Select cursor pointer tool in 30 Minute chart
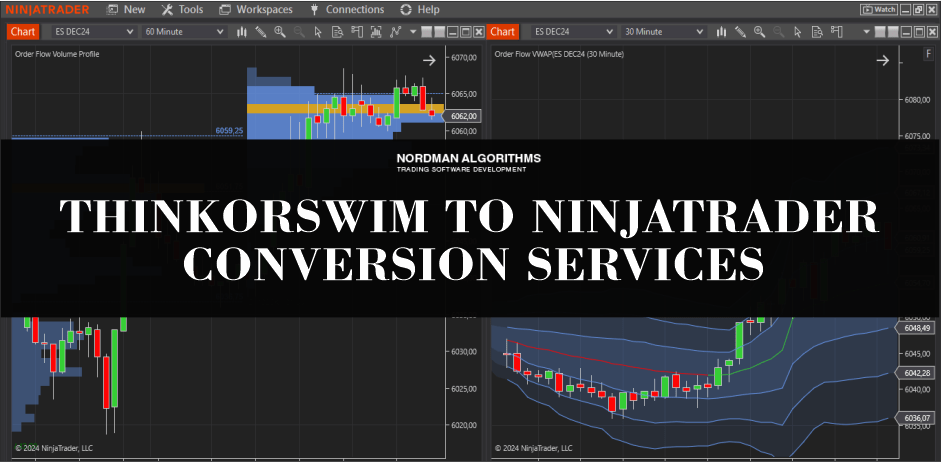This screenshot has width=941, height=462. [x=798, y=32]
